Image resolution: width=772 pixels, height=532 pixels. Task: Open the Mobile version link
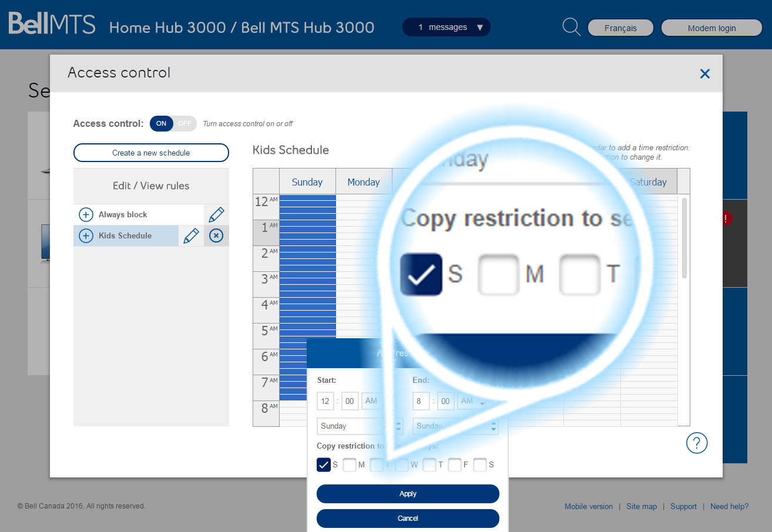pos(589,507)
